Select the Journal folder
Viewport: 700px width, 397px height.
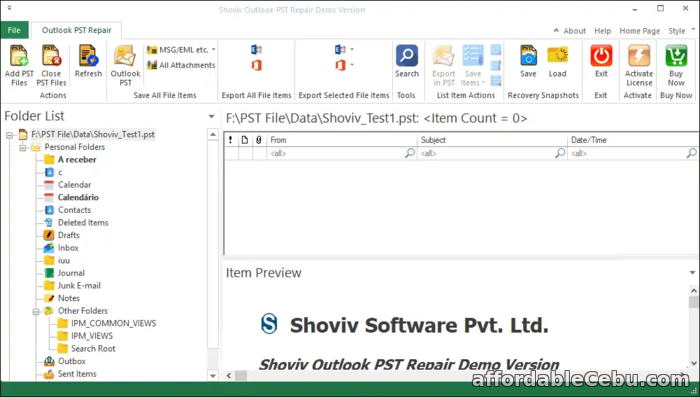pos(71,273)
